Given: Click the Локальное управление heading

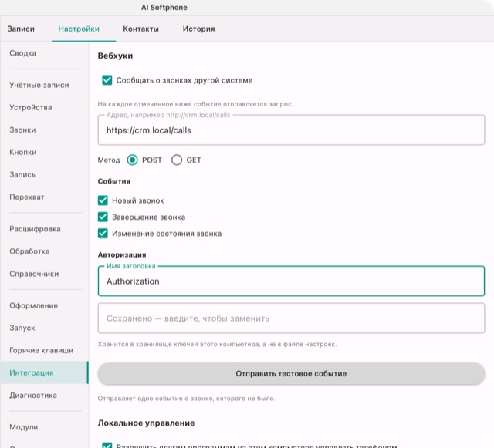Looking at the screenshot, I should [x=146, y=423].
